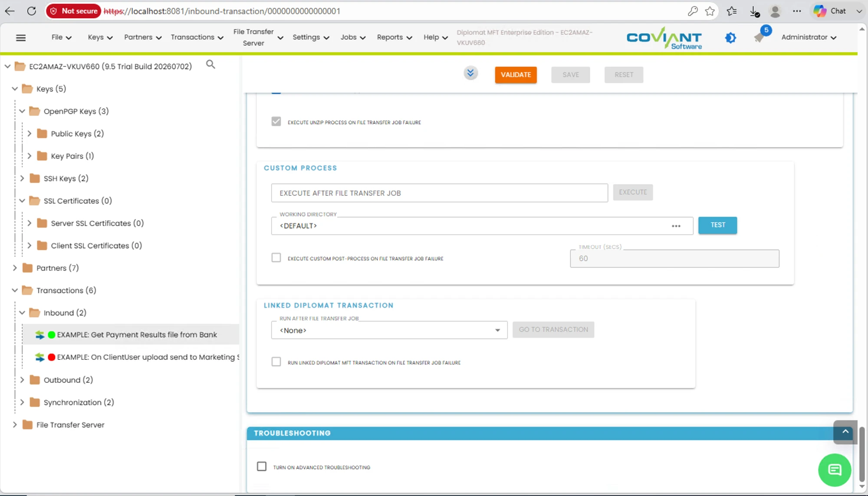Turn on advanced troubleshooting checkbox

(262, 466)
